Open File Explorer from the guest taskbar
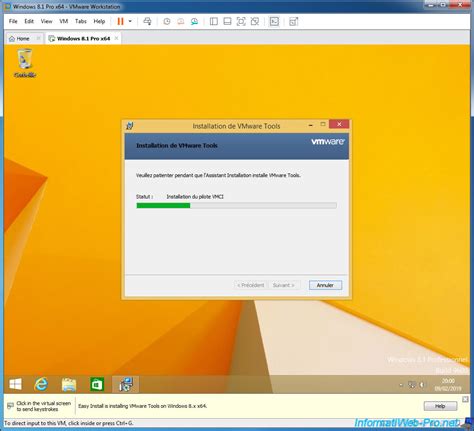The image size is (474, 431). click(69, 384)
